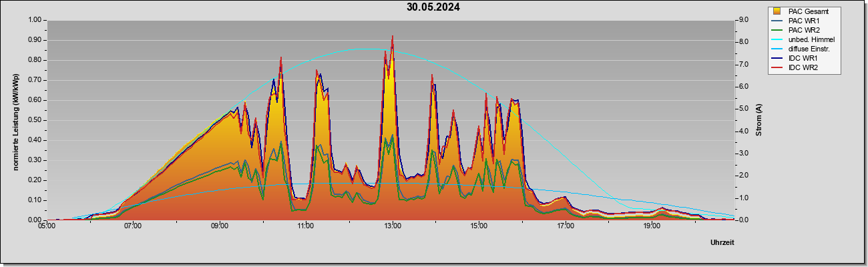Click the 05:00 time axis label

point(47,227)
